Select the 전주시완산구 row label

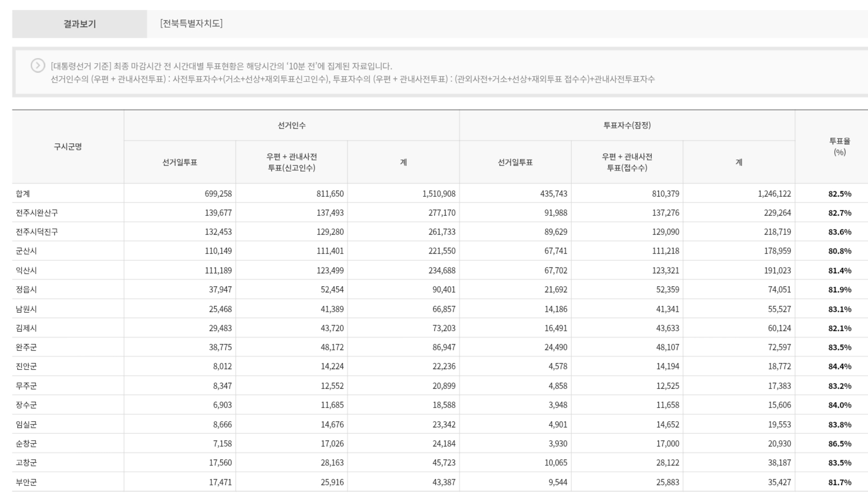pyautogui.click(x=37, y=213)
